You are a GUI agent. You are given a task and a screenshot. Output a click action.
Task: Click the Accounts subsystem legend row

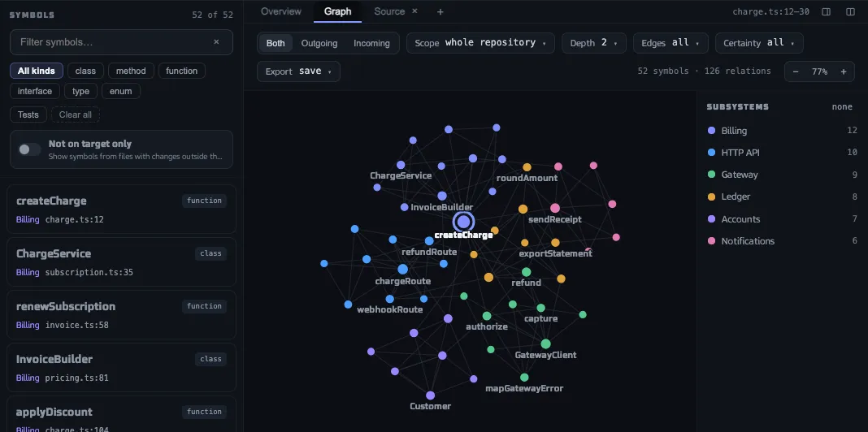point(782,219)
